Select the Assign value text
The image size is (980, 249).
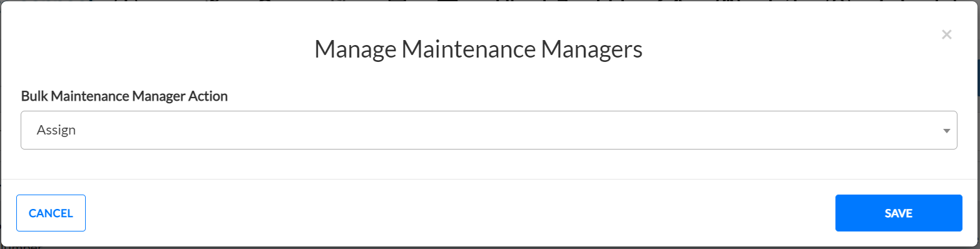tap(56, 130)
